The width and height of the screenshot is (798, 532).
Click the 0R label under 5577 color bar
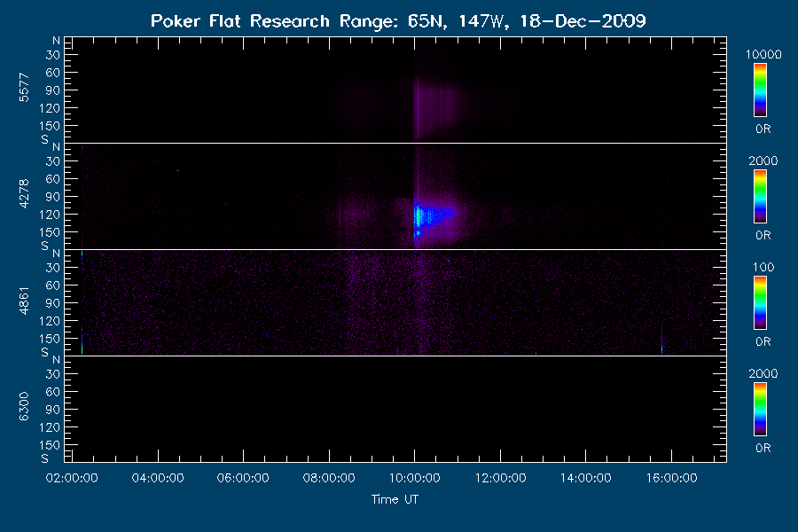[763, 129]
